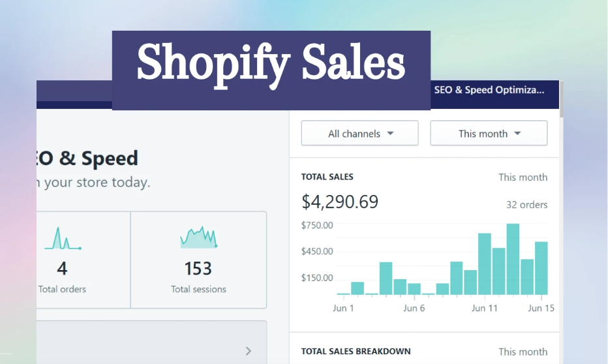Viewport: 608px width, 364px height.
Task: Click the tallest bar in the sales chart
Action: (513, 259)
